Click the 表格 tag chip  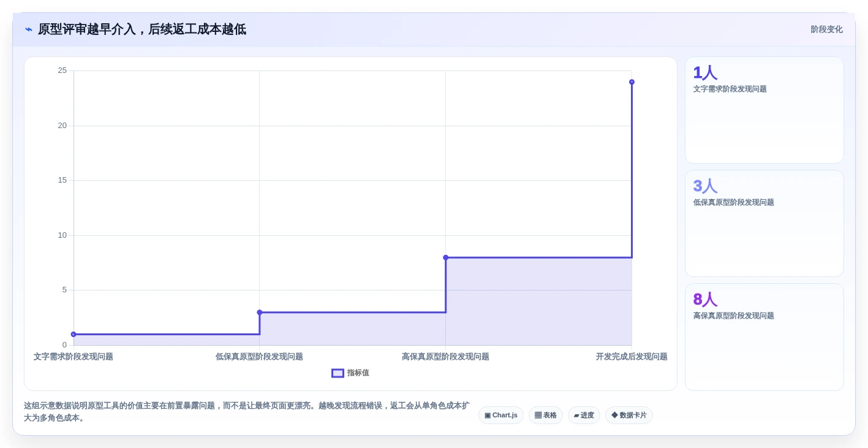click(546, 415)
